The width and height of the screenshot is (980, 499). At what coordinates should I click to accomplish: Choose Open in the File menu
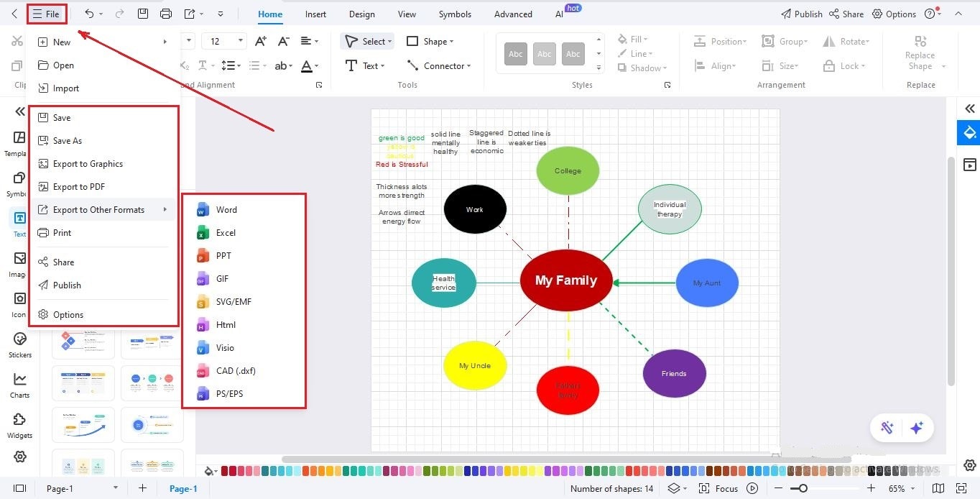(103, 65)
